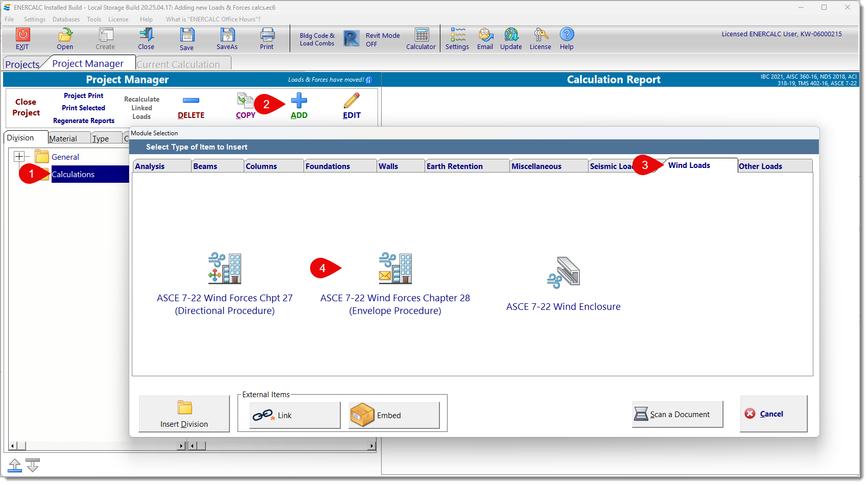
Task: Select ASCE 7-22 Wind Forces Chpt 27 icon
Action: (225, 268)
